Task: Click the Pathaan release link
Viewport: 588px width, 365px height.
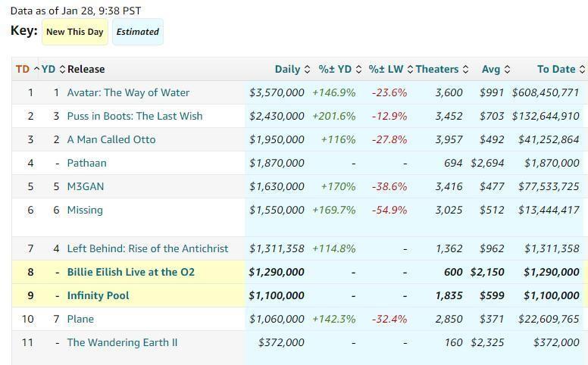Action: 86,163
